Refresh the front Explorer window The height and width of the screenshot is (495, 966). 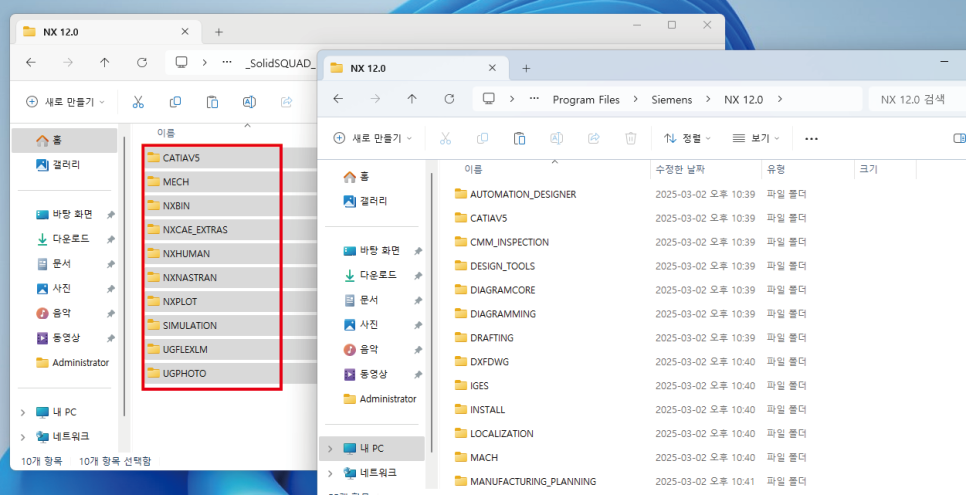pos(449,99)
